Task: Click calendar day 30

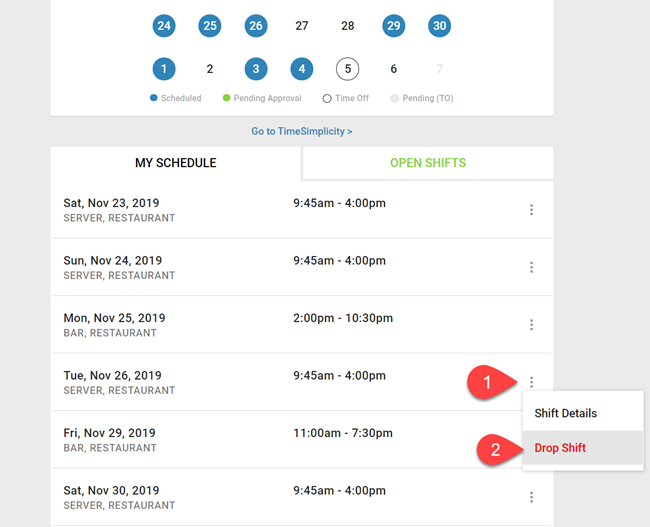Action: 439,26
